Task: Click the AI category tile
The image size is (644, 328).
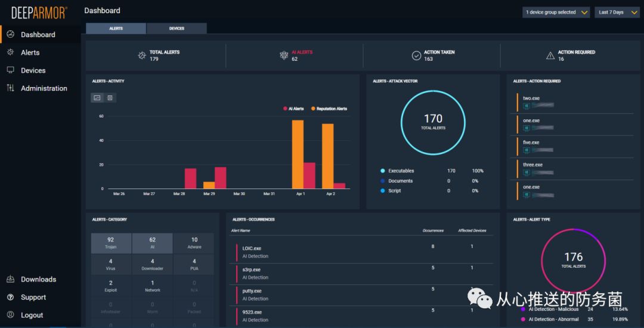Action: tap(153, 243)
